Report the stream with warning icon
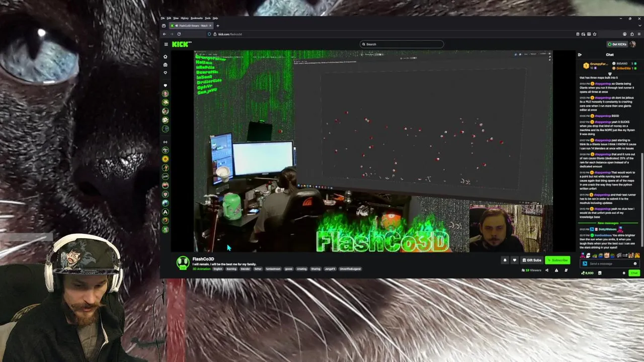 tap(556, 270)
